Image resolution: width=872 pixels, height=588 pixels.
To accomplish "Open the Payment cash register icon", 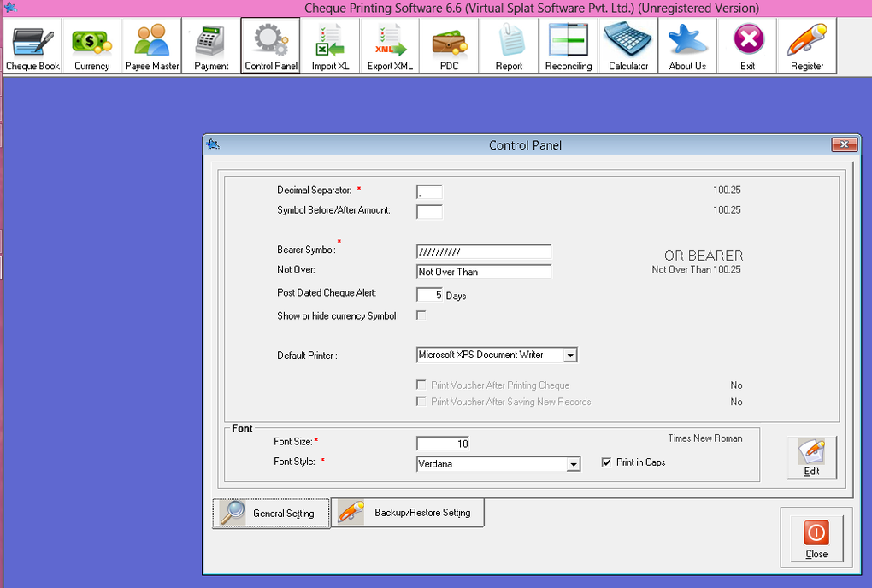I will click(x=211, y=45).
